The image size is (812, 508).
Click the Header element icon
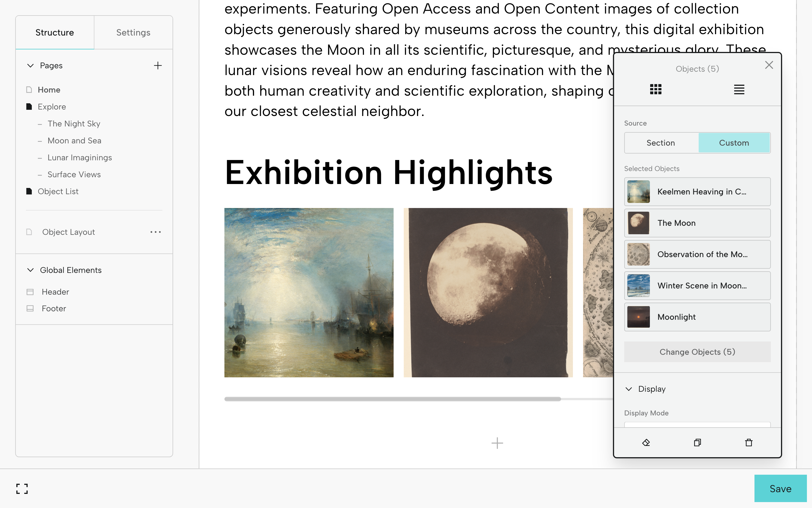(30, 292)
